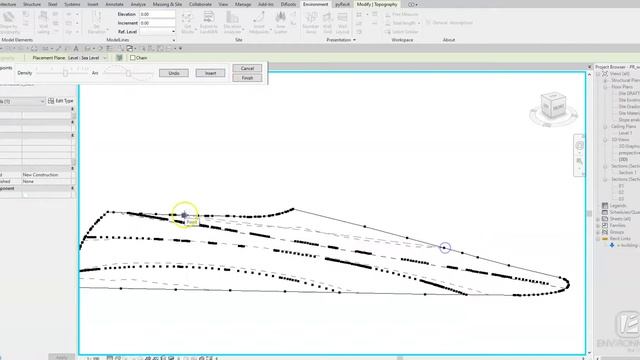Click the Wall Railing tool icon
The width and height of the screenshot is (640, 360).
tap(43, 22)
